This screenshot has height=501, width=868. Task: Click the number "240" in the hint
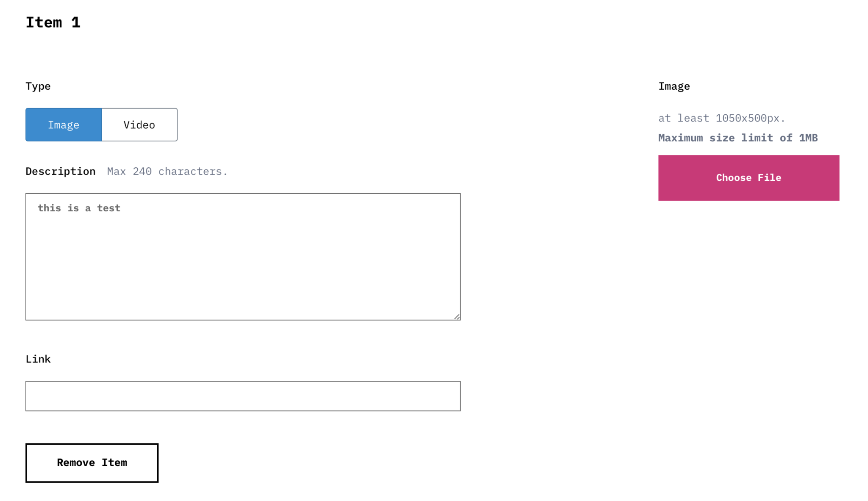click(x=142, y=172)
